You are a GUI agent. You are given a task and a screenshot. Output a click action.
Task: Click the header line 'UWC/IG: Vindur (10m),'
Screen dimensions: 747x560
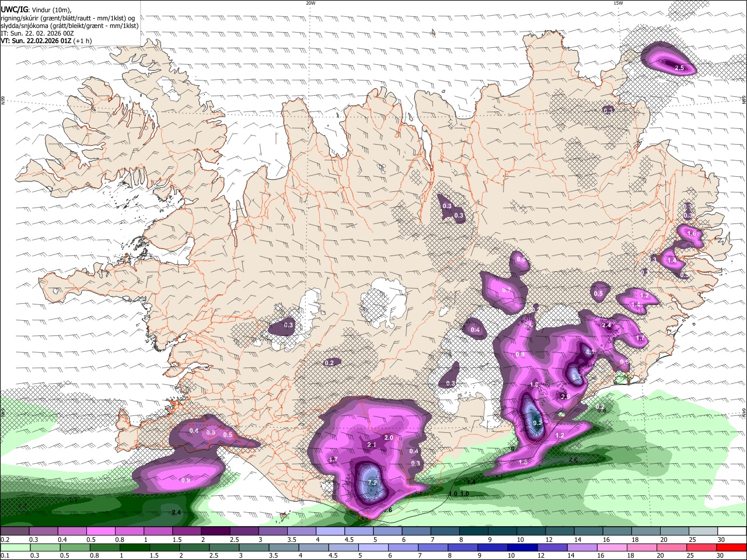coord(36,9)
